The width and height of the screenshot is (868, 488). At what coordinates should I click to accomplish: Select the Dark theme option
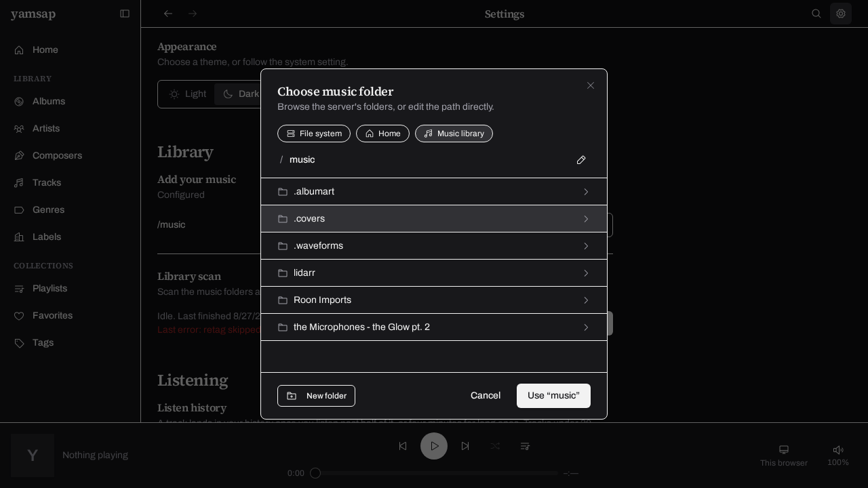(x=240, y=94)
